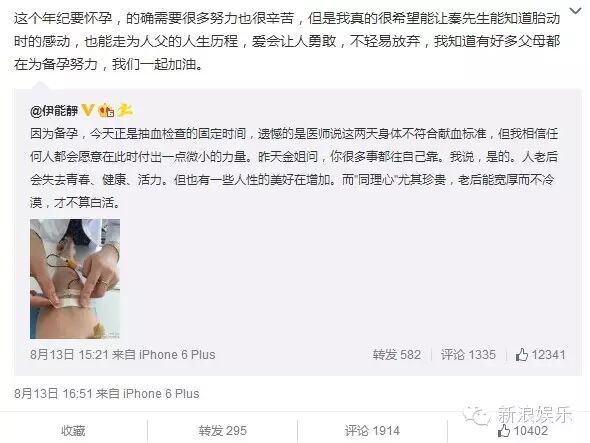Open the post options chevron menu
590x443 pixels.
(x=575, y=12)
